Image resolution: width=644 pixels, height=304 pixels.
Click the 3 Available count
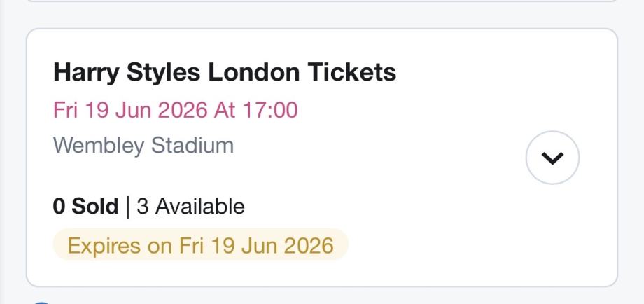190,207
